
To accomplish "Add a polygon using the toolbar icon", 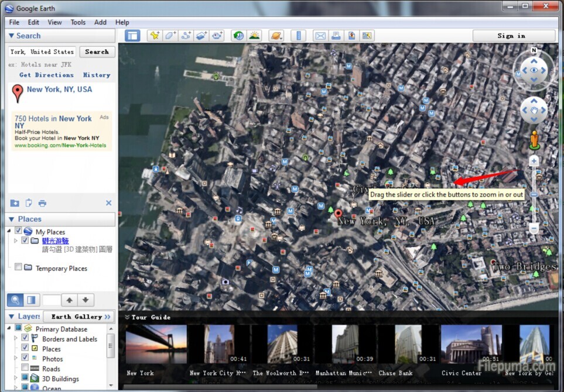I will tap(170, 36).
